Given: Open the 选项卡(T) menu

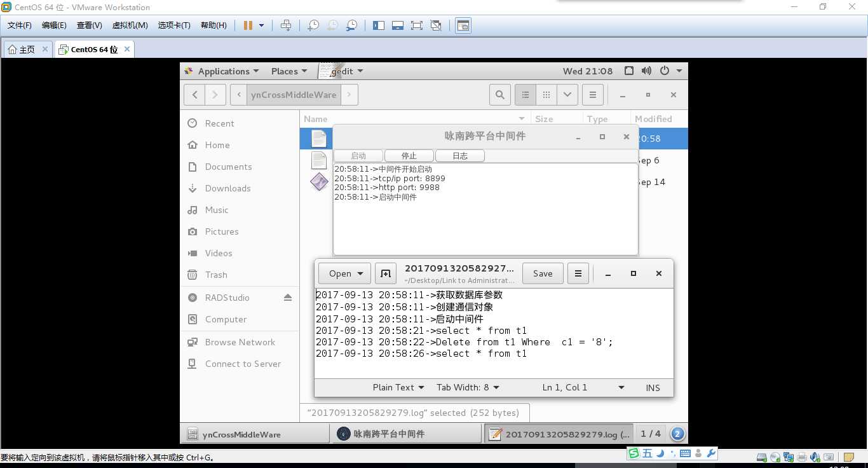Looking at the screenshot, I should pyautogui.click(x=174, y=25).
